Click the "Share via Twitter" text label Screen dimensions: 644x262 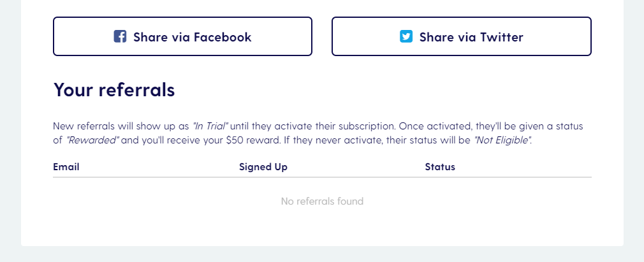(471, 37)
